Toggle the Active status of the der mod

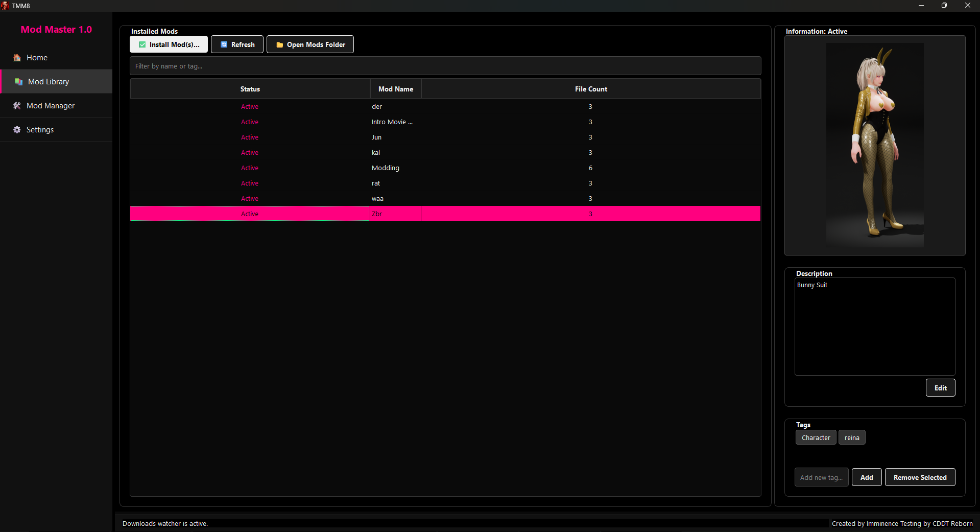250,106
